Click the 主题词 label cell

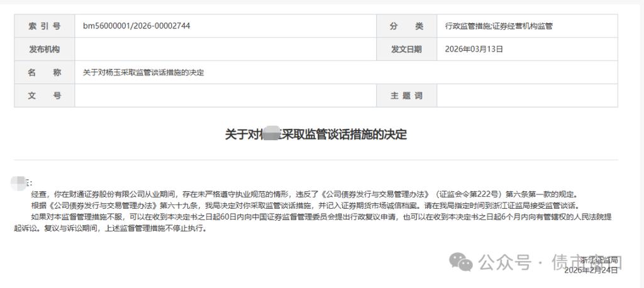(x=407, y=96)
